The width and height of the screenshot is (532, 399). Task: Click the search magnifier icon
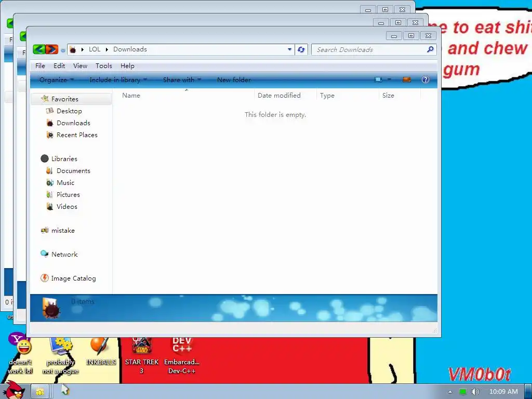click(x=430, y=49)
